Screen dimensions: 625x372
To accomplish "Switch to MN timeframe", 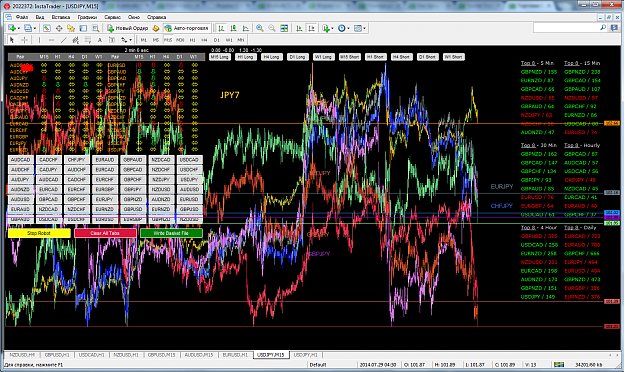I will 241,40.
